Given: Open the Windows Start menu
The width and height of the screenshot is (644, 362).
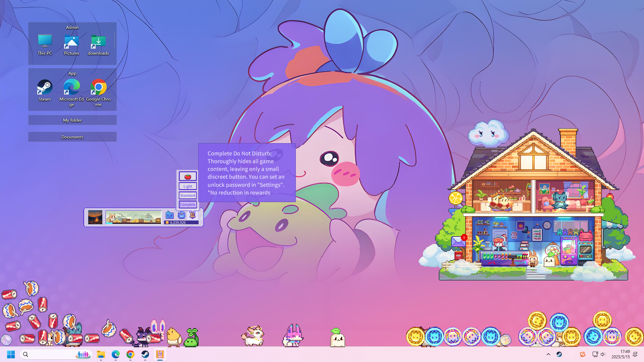Looking at the screenshot, I should click(x=11, y=354).
